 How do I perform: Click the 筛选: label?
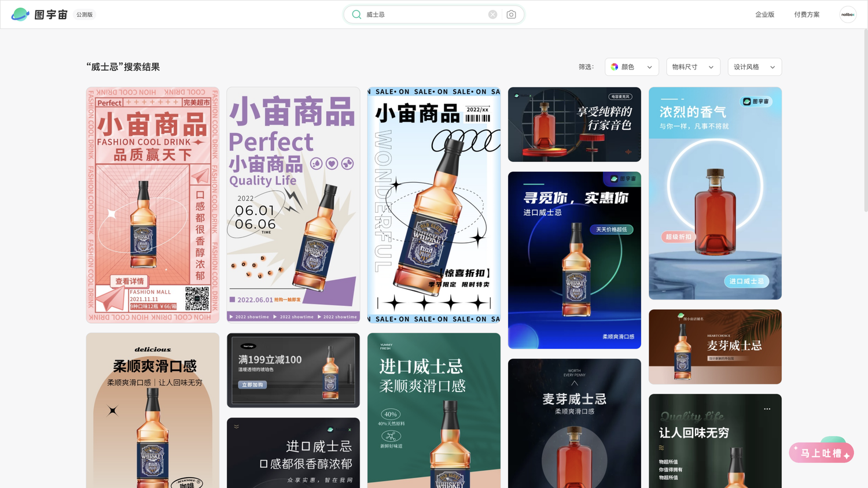click(586, 67)
